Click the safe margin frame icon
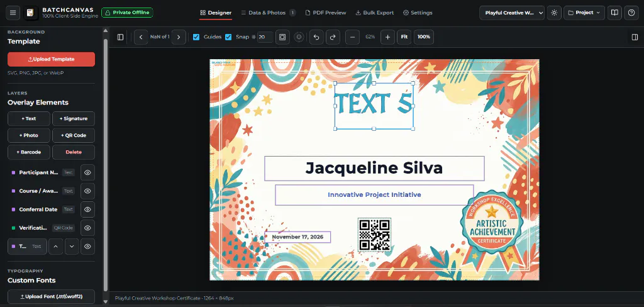The width and height of the screenshot is (644, 307). [282, 37]
